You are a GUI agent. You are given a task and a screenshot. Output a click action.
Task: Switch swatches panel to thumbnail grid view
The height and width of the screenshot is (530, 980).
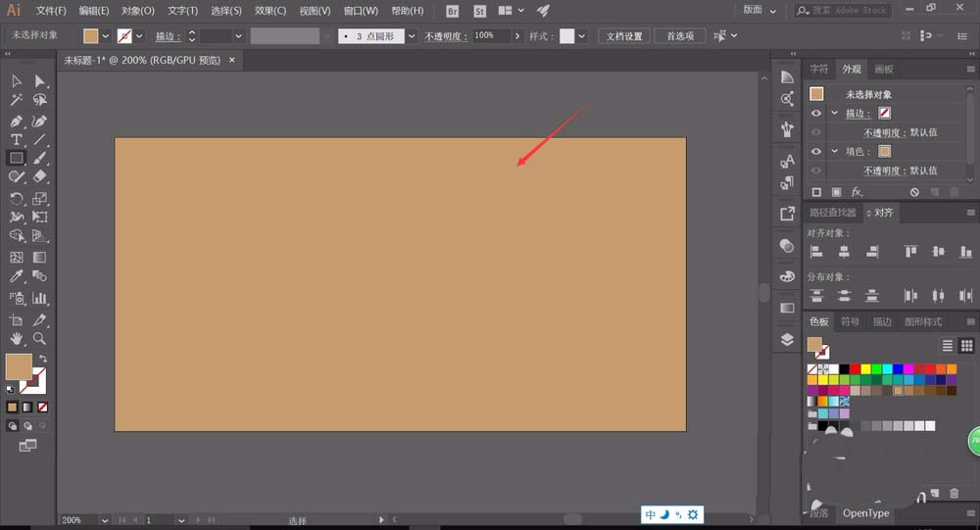pyautogui.click(x=966, y=346)
